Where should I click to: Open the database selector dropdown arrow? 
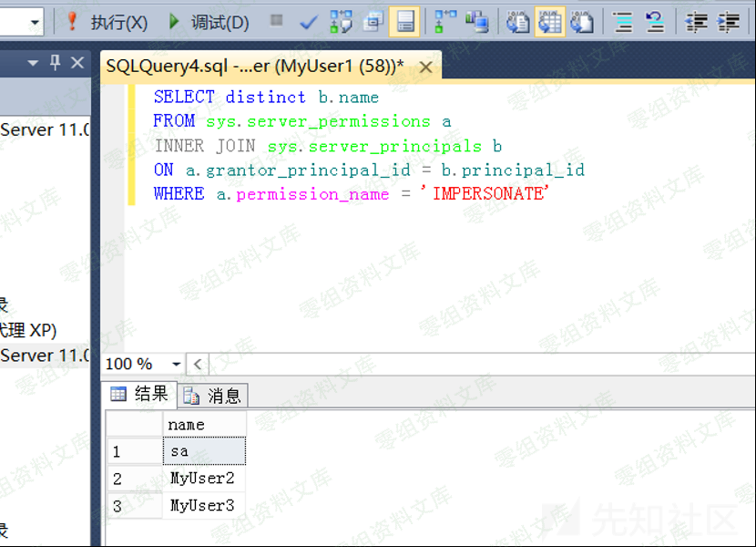click(x=34, y=22)
